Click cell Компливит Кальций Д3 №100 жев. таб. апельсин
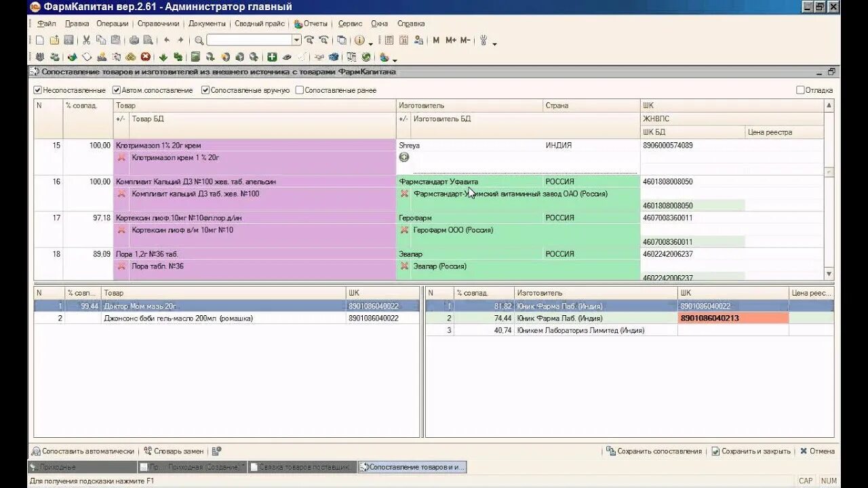 pos(255,182)
